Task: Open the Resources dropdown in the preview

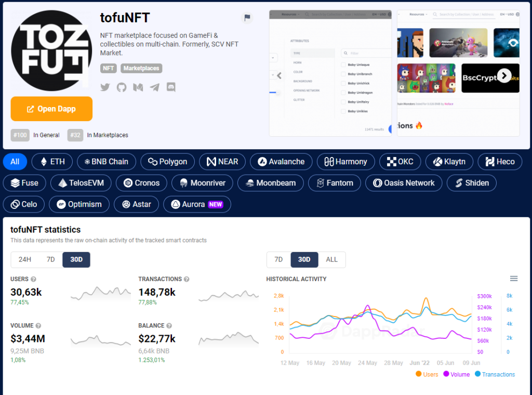Action: point(288,14)
